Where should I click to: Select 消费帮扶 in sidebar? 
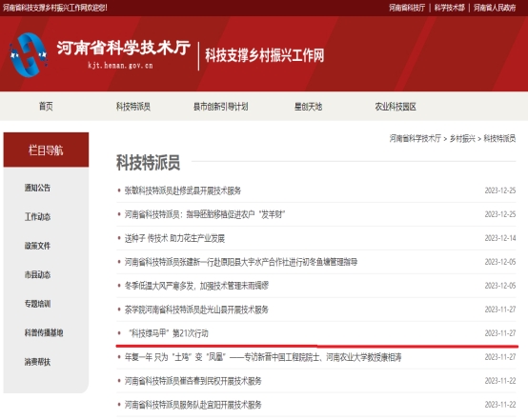(x=37, y=362)
